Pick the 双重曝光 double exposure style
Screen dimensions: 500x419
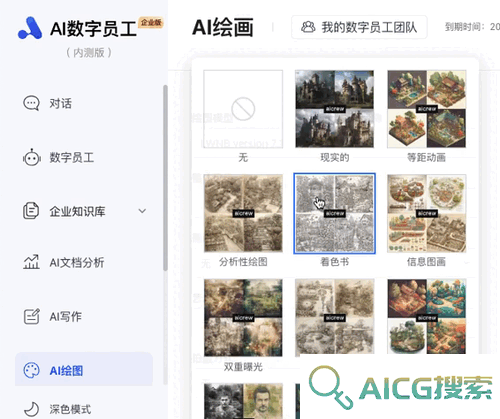click(x=243, y=318)
